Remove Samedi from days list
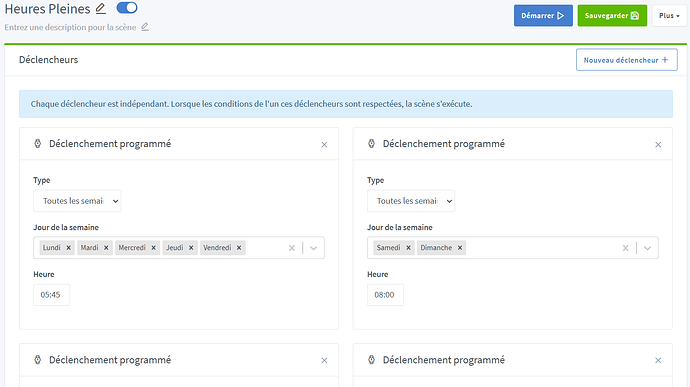 408,248
